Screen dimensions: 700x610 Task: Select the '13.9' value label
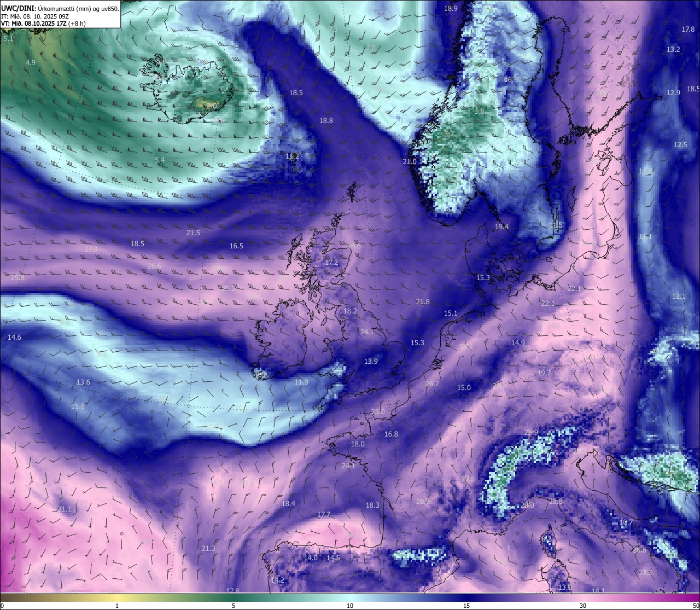click(371, 362)
